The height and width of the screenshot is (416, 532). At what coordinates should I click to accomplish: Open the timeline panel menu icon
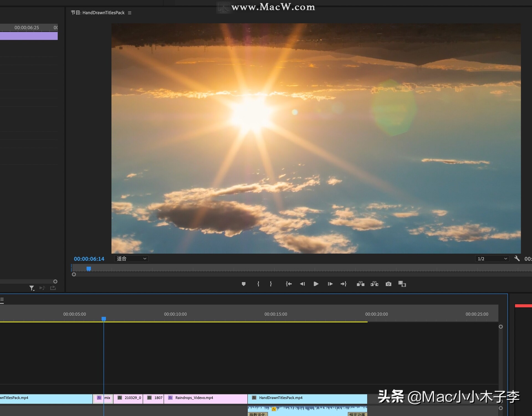point(2,299)
